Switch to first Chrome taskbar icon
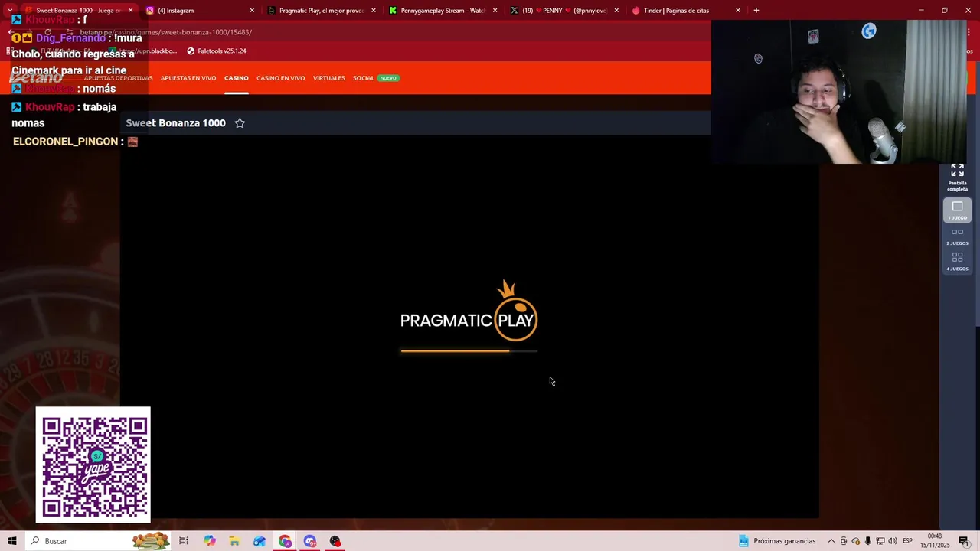This screenshot has height=551, width=980. [x=285, y=541]
